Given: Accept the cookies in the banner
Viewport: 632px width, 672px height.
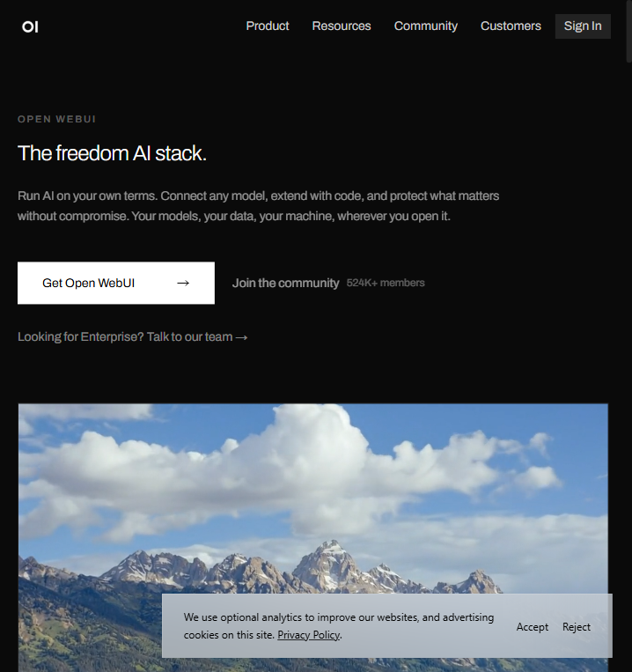Looking at the screenshot, I should (x=533, y=626).
